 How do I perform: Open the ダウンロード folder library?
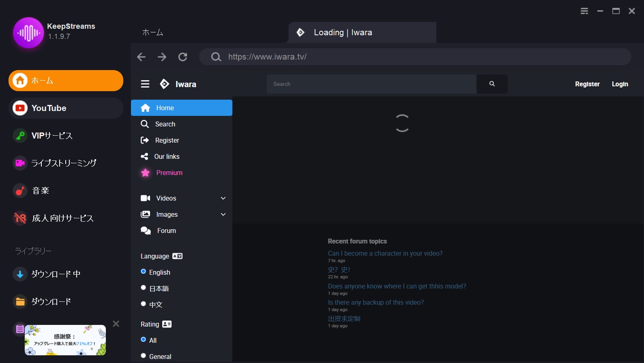tap(66, 301)
